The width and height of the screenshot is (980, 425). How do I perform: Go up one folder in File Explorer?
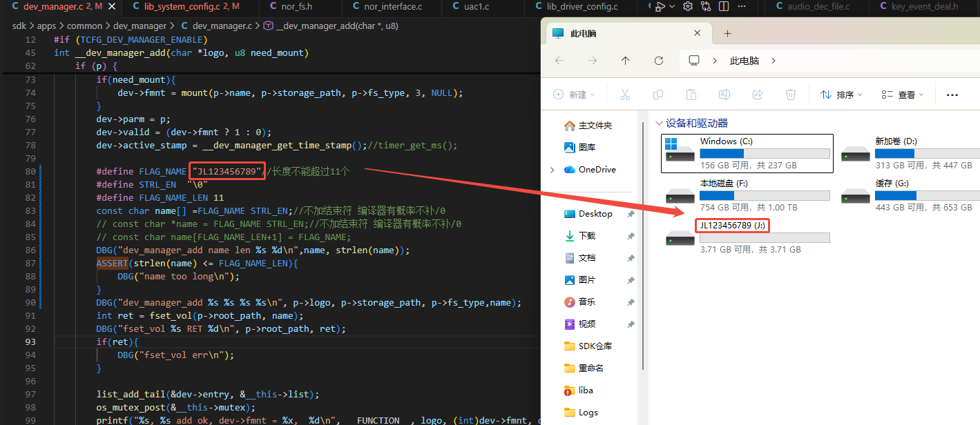626,61
